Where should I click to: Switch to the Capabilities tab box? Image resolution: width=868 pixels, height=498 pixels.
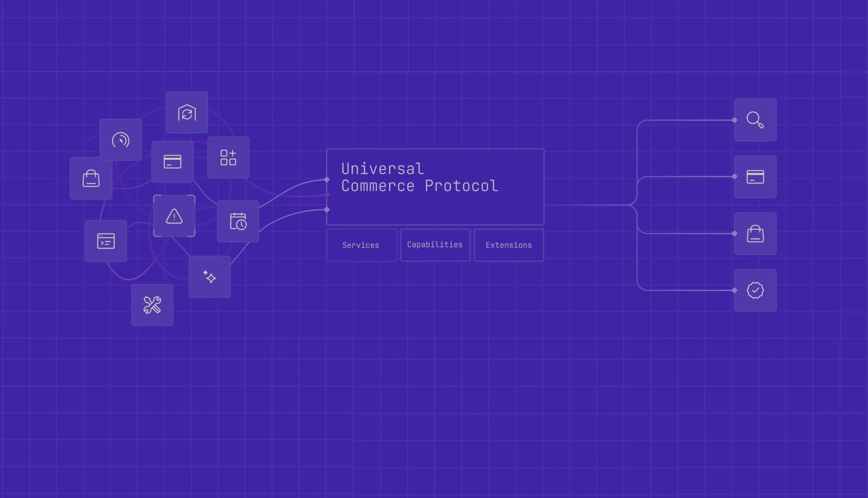[x=435, y=245]
